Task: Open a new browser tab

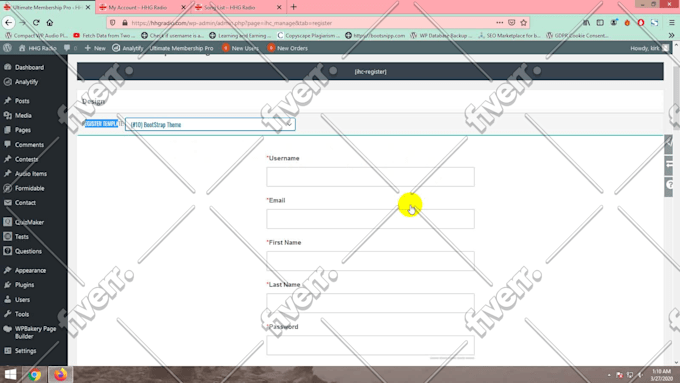Action: (x=294, y=7)
